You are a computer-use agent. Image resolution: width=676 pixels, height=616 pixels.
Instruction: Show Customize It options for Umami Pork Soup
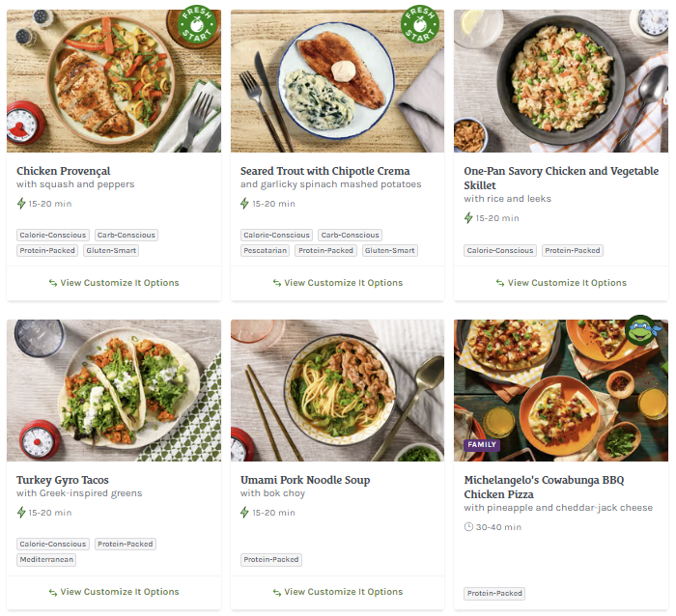click(337, 592)
